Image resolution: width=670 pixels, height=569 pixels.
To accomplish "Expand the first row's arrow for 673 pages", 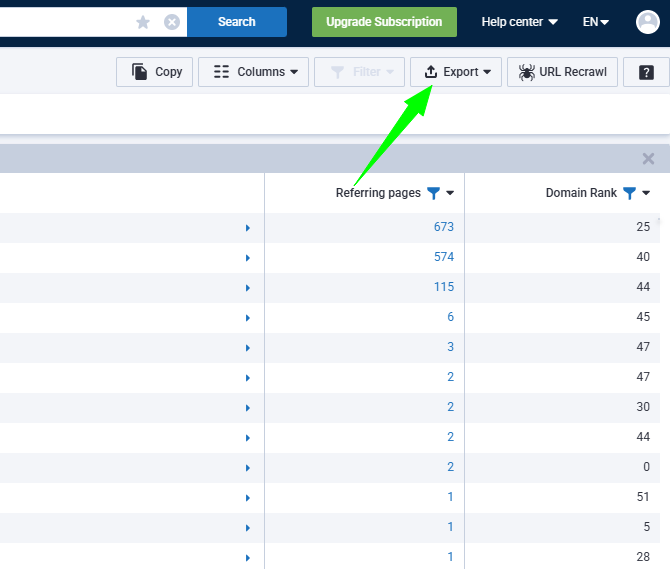I will [x=248, y=228].
